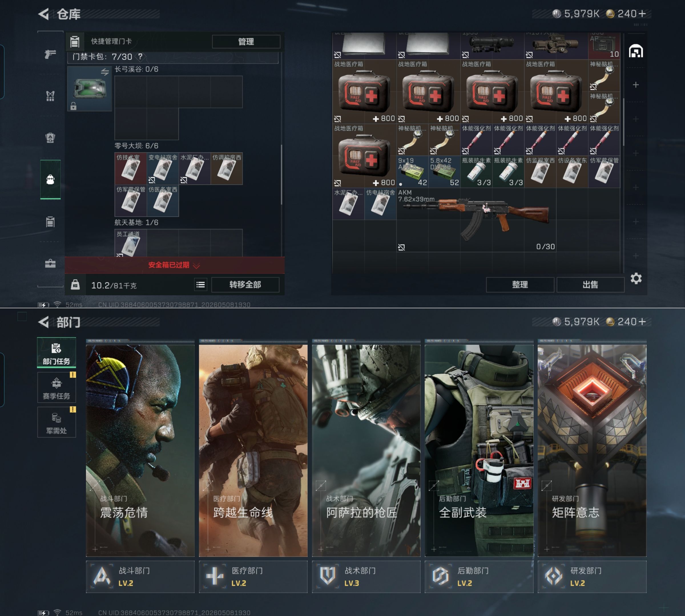Click the warehouse item grid scrollbar
The image size is (685, 616).
pos(623,122)
